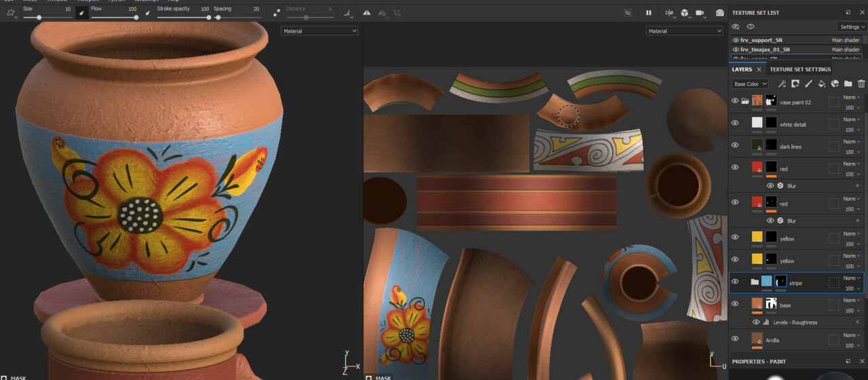Hide the frv_support_SN texture set
Viewport: 868px width, 380px height.
(736, 40)
